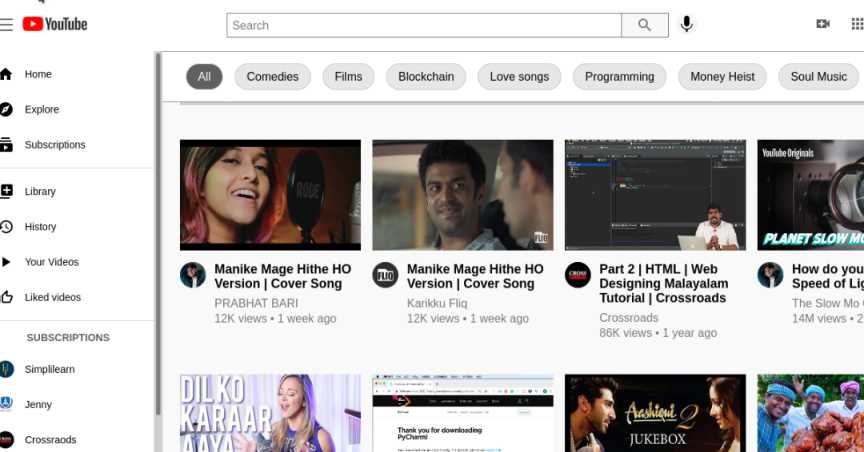Screen dimensions: 864x452
Task: Select the Love songs filter chip
Action: [519, 77]
